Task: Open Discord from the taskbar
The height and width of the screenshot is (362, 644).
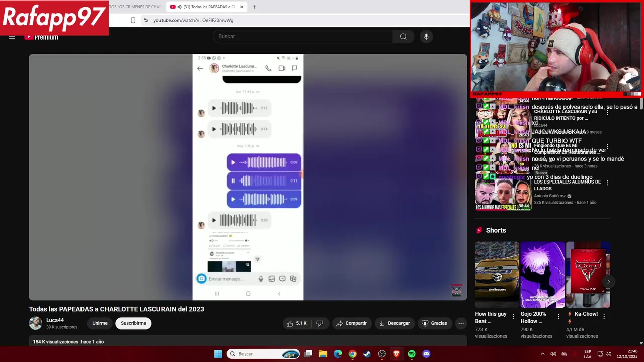Action: pyautogui.click(x=426, y=354)
